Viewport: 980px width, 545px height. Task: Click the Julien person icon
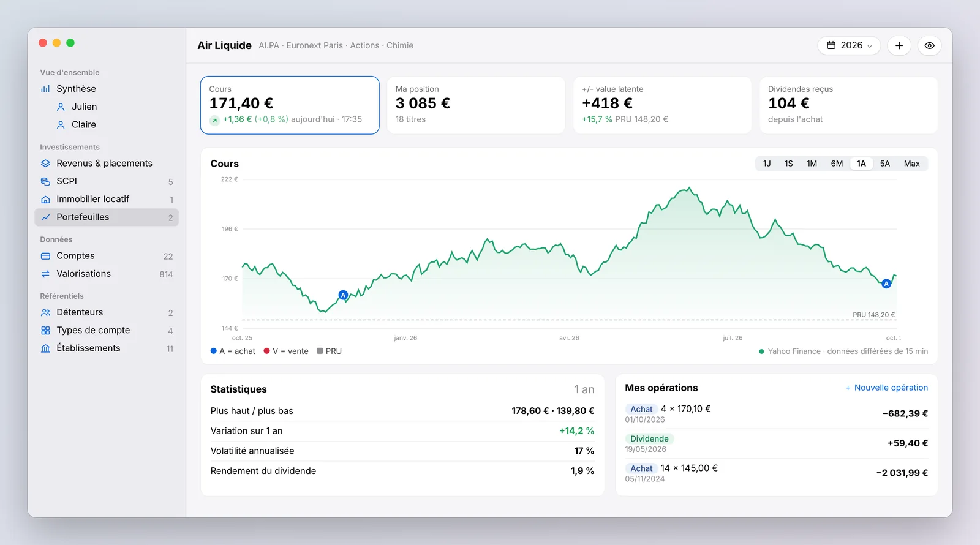click(x=61, y=107)
